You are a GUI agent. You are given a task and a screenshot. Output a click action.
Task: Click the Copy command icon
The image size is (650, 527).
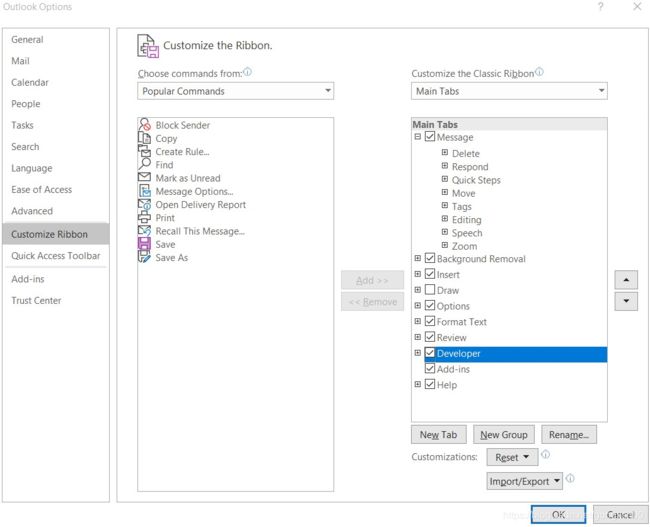coord(144,138)
